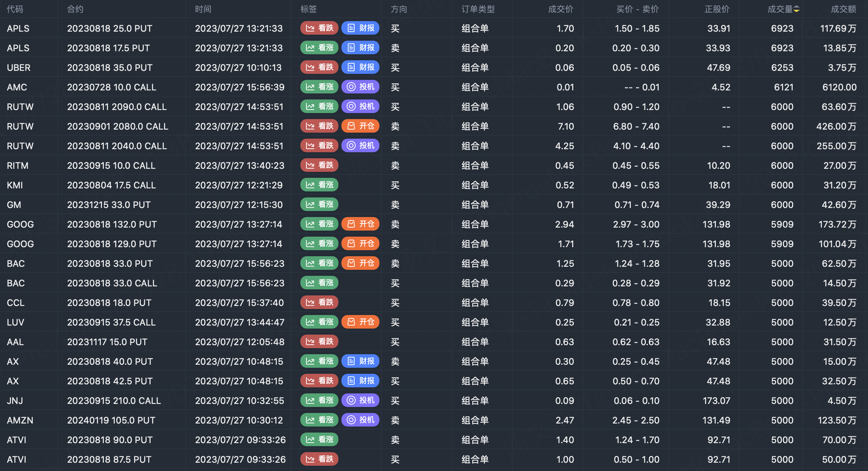Click the 正股价 column header

coord(717,9)
